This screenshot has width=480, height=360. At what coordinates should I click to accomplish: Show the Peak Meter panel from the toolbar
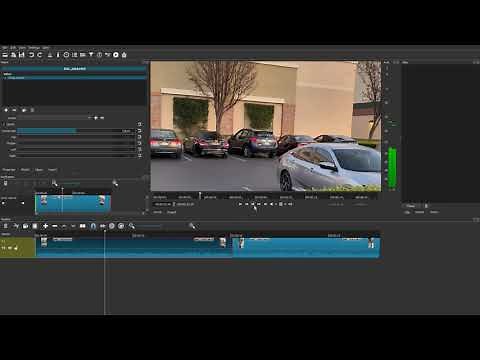click(50, 55)
